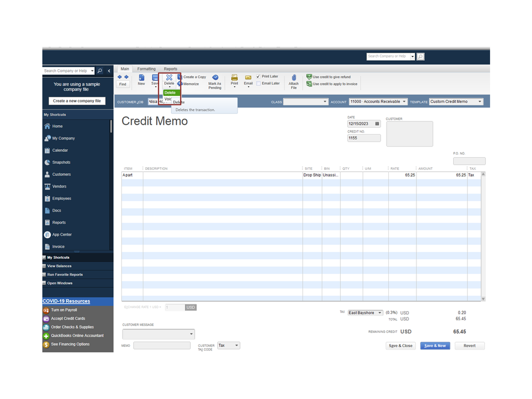
Task: Open the date calendar picker
Action: 377,124
